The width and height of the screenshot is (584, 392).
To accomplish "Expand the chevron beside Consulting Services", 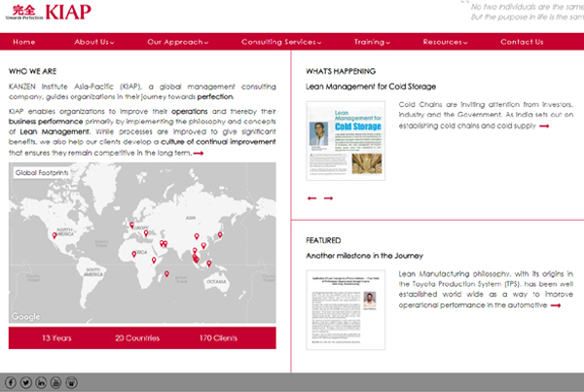I will tap(319, 43).
